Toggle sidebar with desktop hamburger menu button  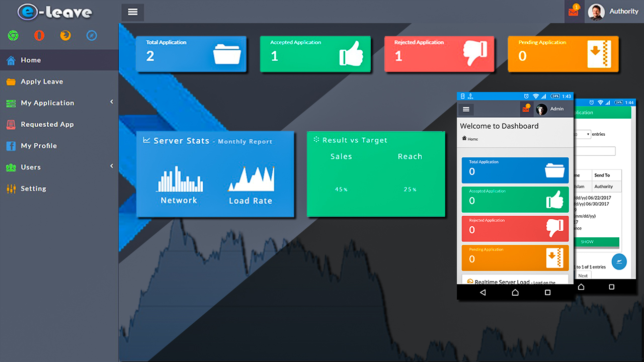(x=133, y=12)
